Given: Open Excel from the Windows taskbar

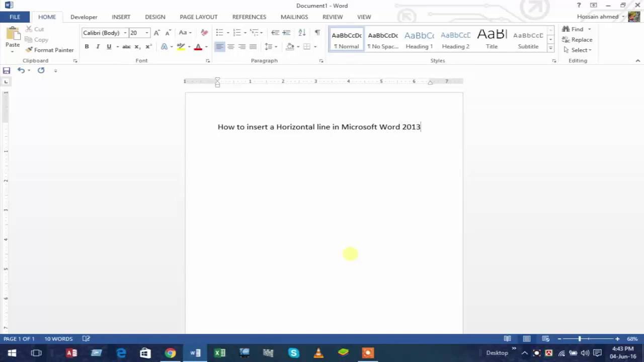Looking at the screenshot, I should (x=220, y=353).
